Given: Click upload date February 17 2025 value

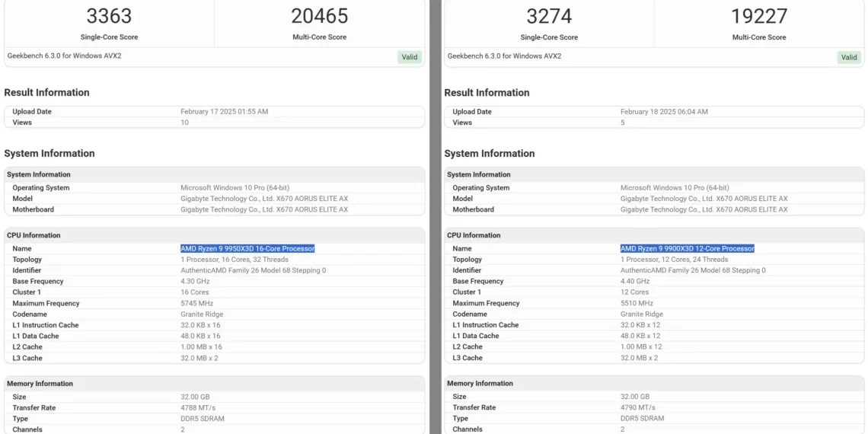Looking at the screenshot, I should pos(224,112).
